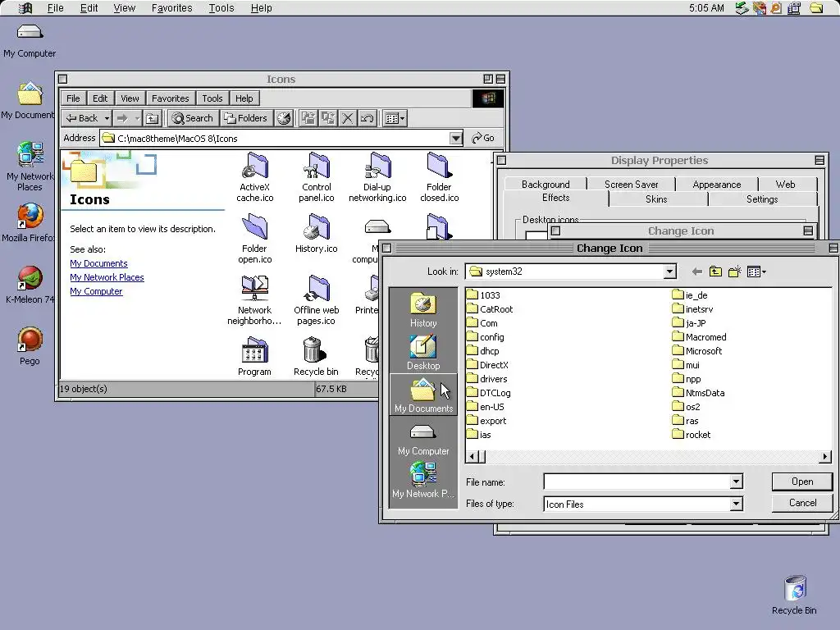Expand Files of type dropdown
840x630 pixels.
click(x=737, y=504)
